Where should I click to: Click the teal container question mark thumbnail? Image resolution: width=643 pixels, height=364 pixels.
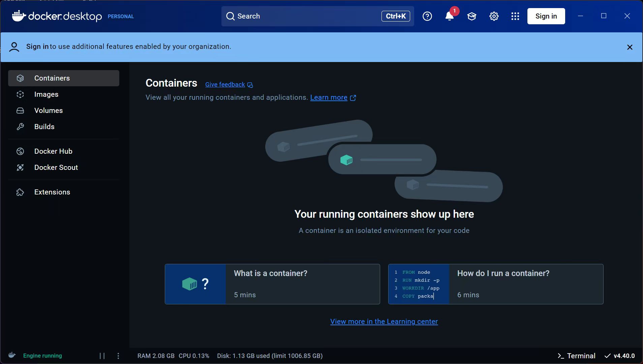(x=195, y=284)
